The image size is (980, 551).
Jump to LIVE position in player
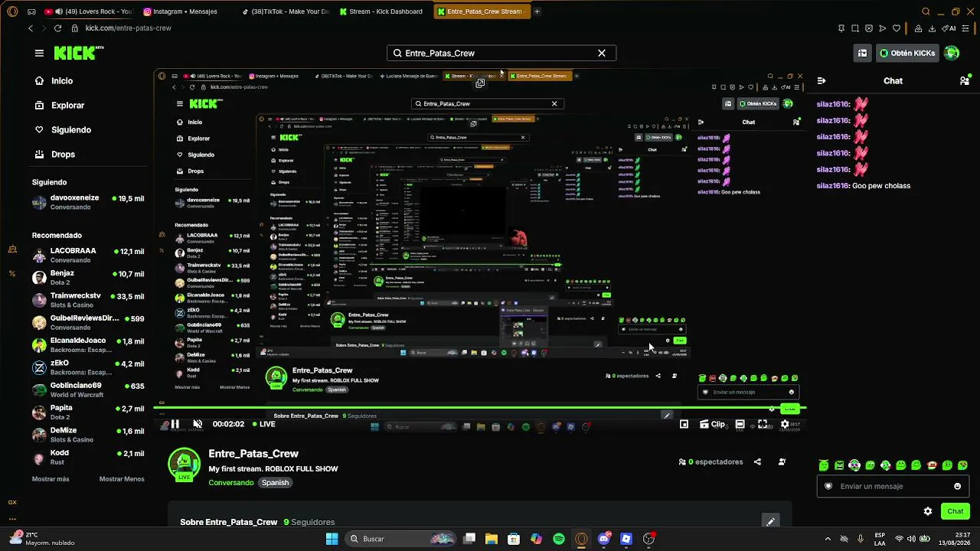[x=263, y=424]
